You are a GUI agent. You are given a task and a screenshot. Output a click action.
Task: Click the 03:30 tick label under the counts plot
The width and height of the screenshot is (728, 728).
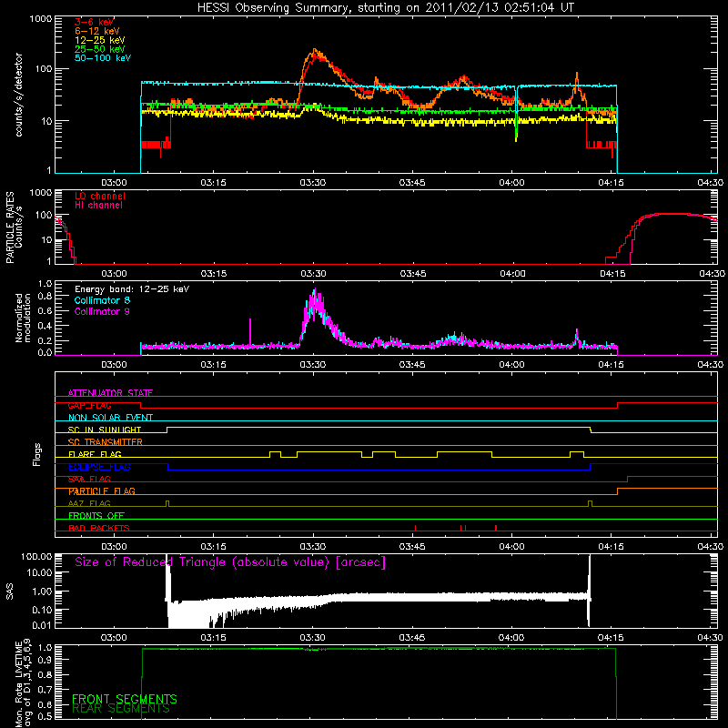313,183
